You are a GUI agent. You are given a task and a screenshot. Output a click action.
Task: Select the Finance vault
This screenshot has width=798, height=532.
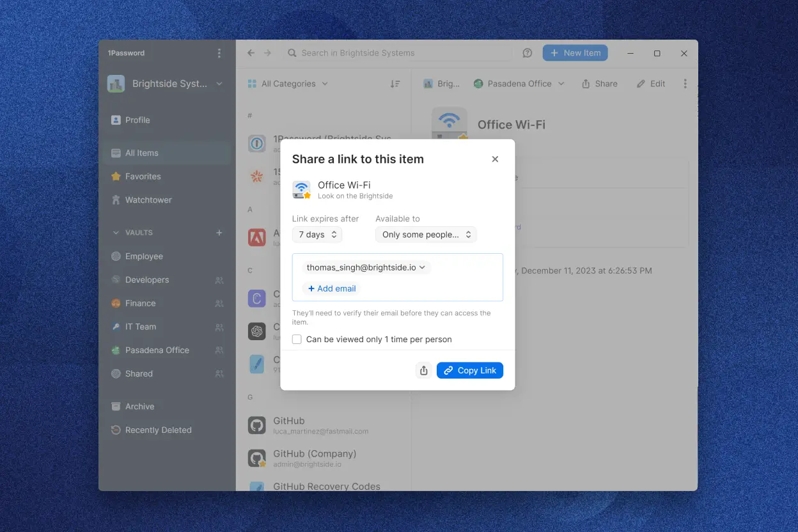pyautogui.click(x=168, y=303)
